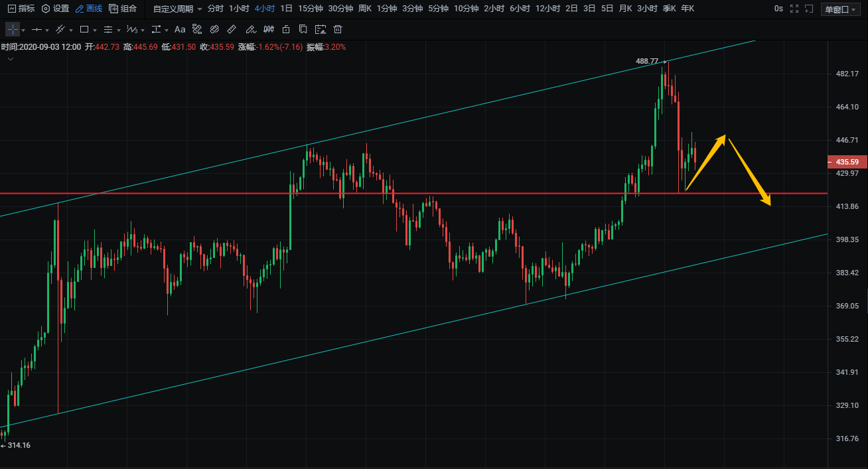Viewport: 868px width, 469px height.
Task: Open 设置 chart settings
Action: tap(55, 9)
